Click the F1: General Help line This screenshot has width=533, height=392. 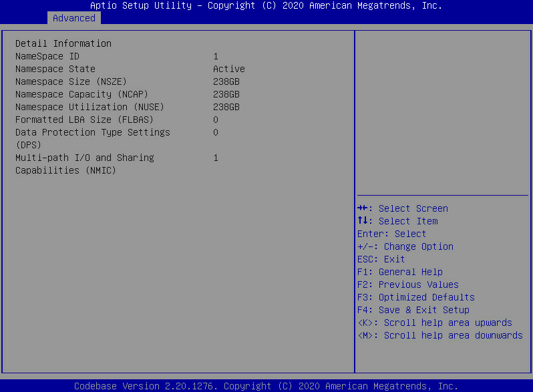(400, 272)
